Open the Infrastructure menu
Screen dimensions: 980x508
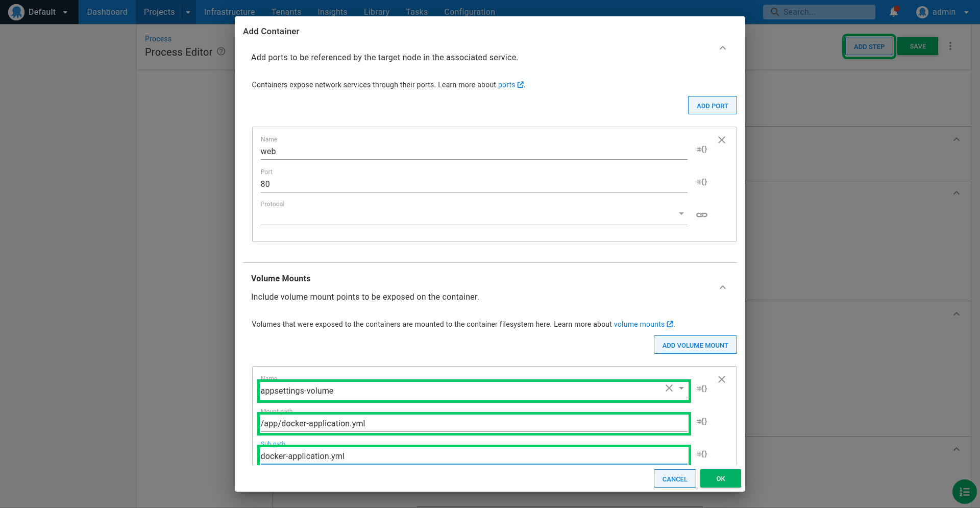[229, 12]
